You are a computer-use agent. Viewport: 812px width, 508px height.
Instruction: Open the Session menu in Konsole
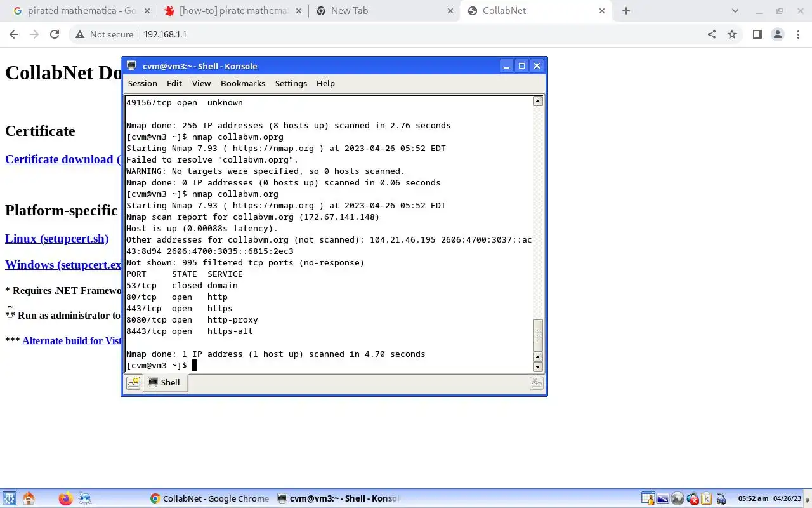point(142,83)
